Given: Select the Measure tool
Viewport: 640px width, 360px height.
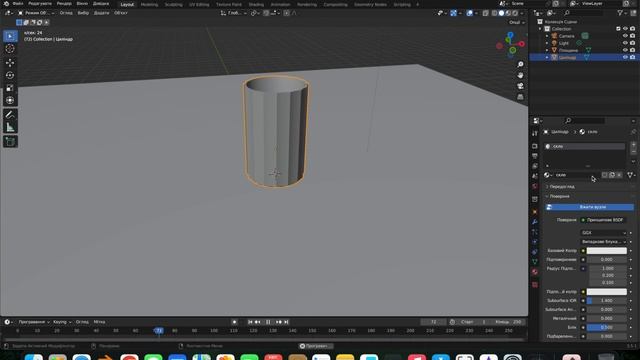Looking at the screenshot, I should click(x=10, y=127).
